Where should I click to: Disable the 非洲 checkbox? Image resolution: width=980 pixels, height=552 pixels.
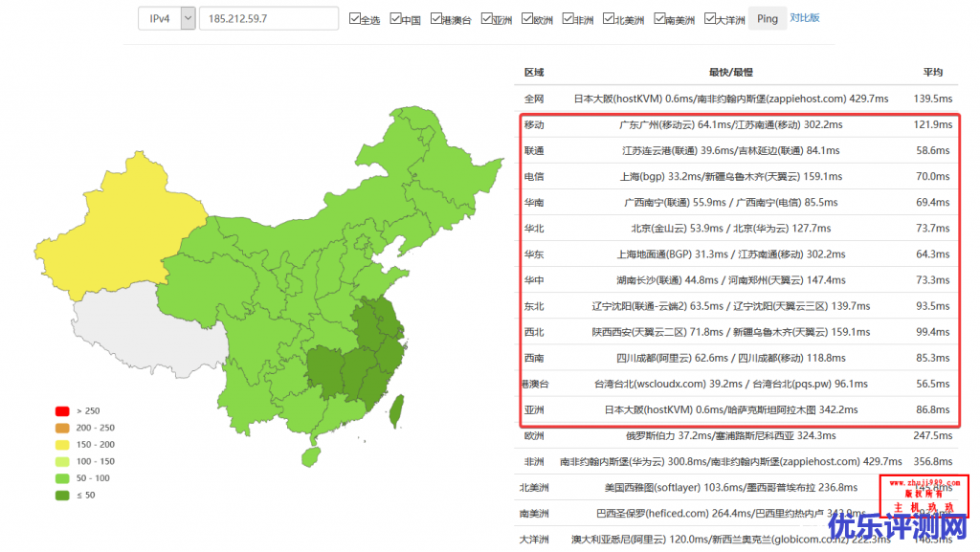click(x=568, y=19)
